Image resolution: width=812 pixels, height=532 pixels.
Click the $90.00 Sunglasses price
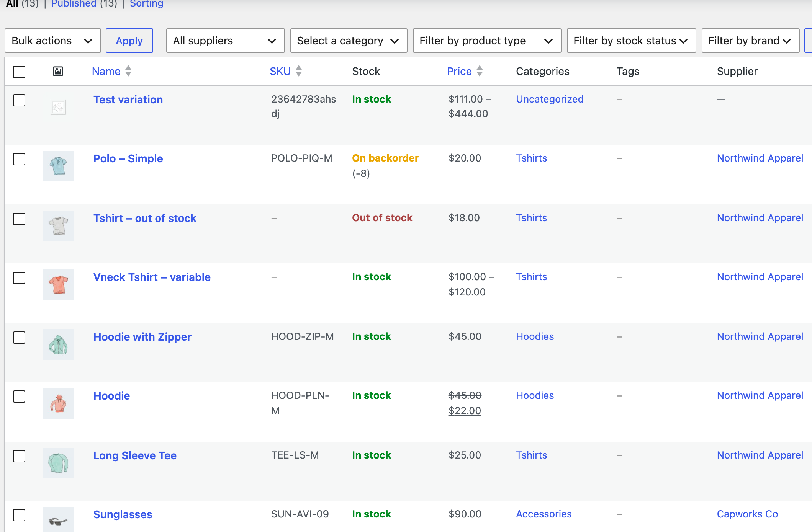pos(465,514)
